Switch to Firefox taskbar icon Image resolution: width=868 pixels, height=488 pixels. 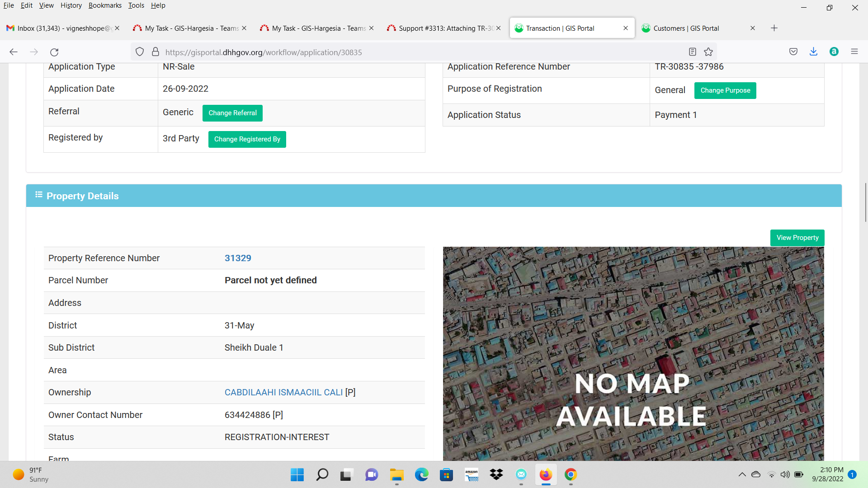click(546, 474)
